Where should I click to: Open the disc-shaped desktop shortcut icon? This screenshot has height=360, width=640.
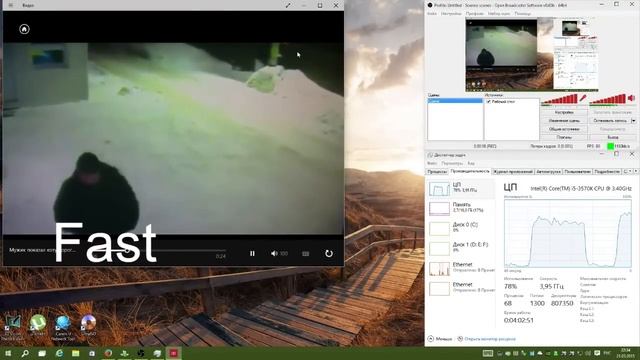pyautogui.click(x=88, y=325)
